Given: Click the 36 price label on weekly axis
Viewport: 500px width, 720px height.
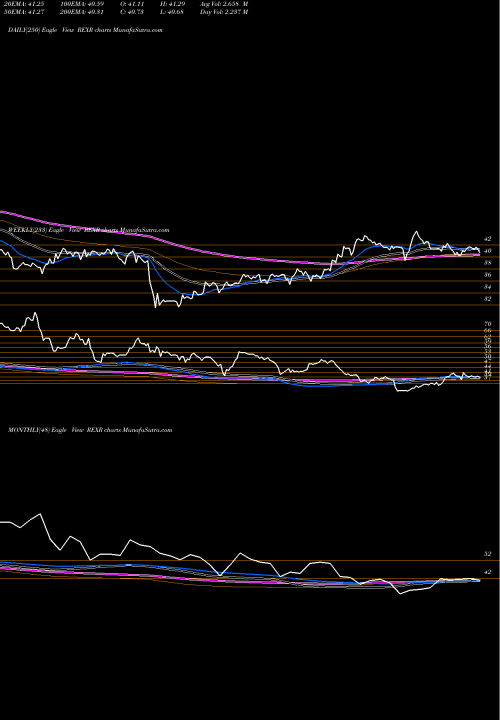Looking at the screenshot, I should [x=488, y=275].
